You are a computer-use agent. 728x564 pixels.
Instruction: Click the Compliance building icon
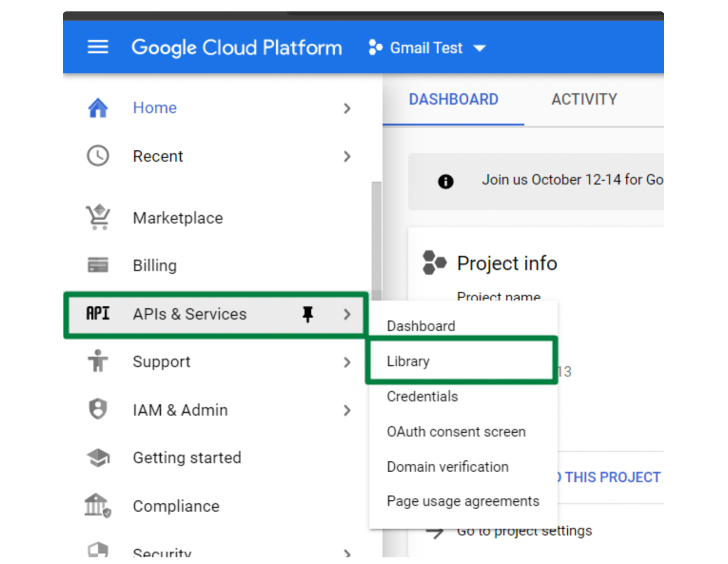pyautogui.click(x=98, y=505)
